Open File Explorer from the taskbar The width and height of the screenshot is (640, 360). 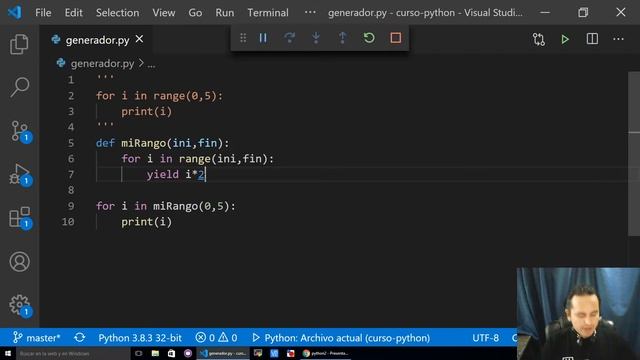pos(155,353)
